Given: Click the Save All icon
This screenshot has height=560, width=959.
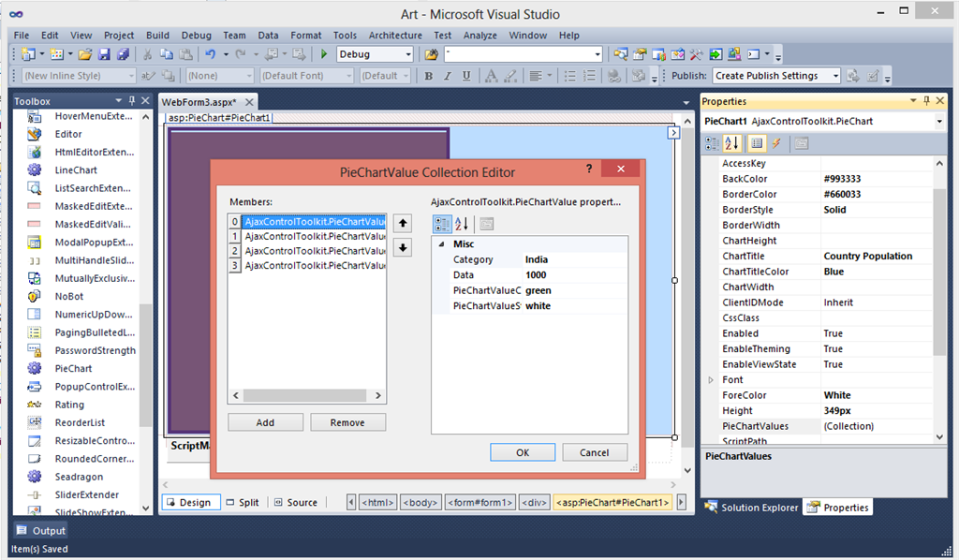Looking at the screenshot, I should 123,54.
